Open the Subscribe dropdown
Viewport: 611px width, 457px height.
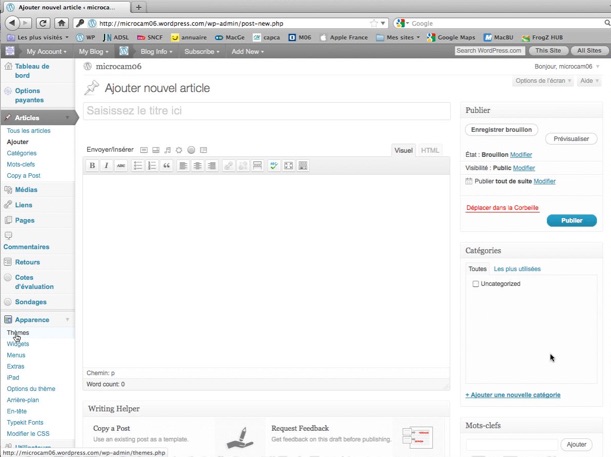pos(201,51)
